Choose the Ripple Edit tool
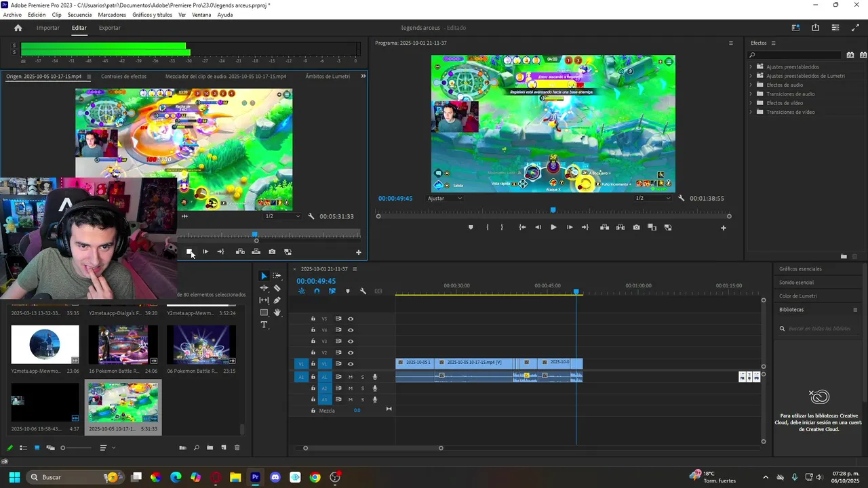 point(264,288)
